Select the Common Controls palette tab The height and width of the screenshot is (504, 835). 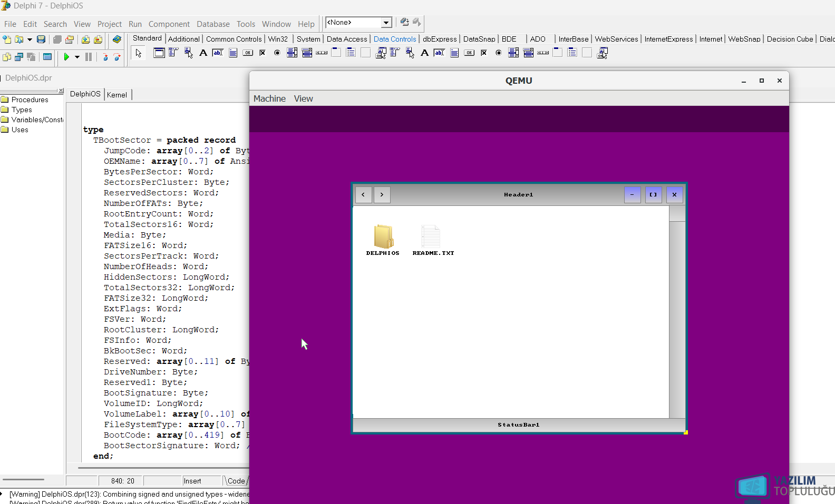[234, 39]
